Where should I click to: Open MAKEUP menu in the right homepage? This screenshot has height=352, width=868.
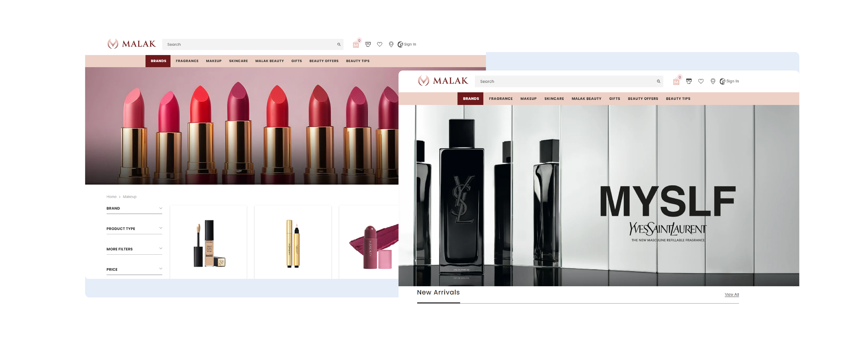pos(528,99)
